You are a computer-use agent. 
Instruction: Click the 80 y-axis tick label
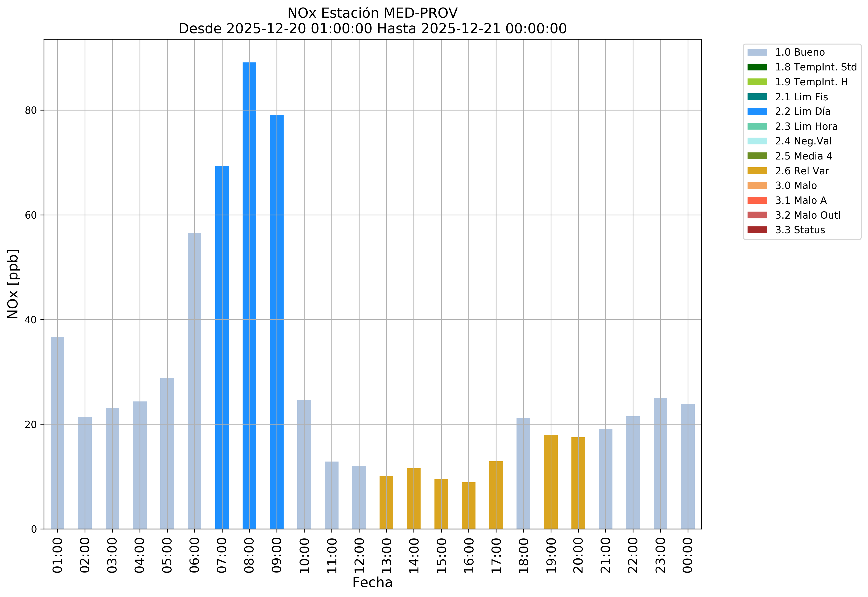click(x=31, y=110)
